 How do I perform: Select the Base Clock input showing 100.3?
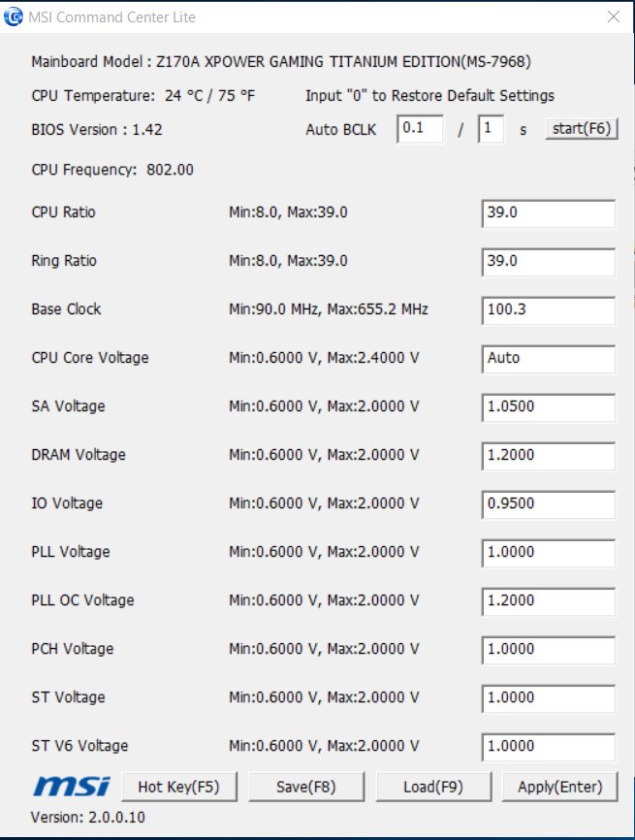(549, 310)
